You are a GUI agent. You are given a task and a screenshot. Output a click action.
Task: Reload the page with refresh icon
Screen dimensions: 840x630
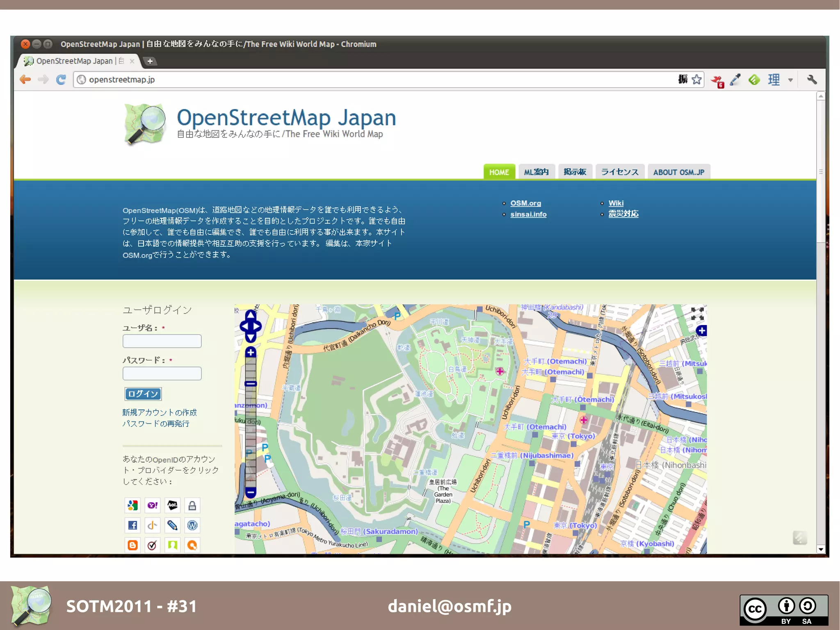(61, 80)
